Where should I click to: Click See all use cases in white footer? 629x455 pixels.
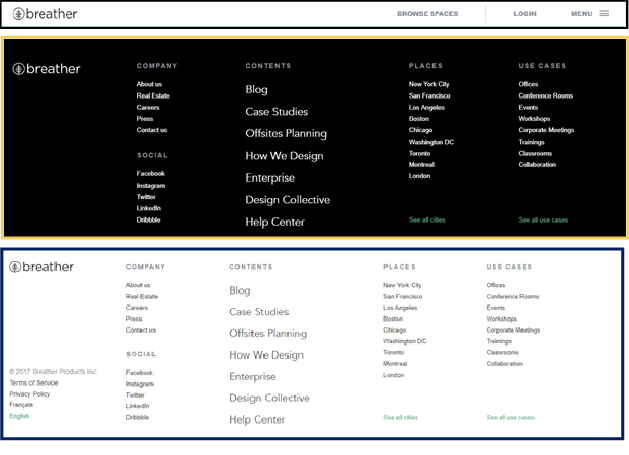point(510,417)
